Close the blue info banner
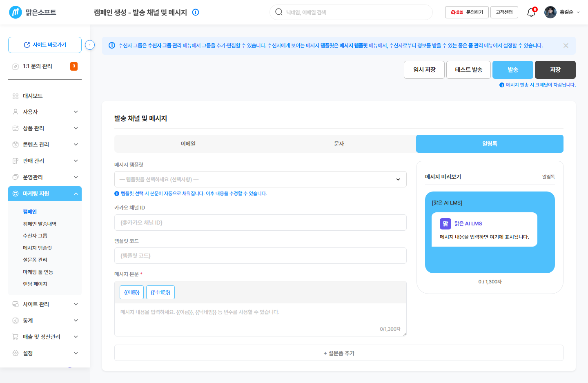 coord(566,45)
